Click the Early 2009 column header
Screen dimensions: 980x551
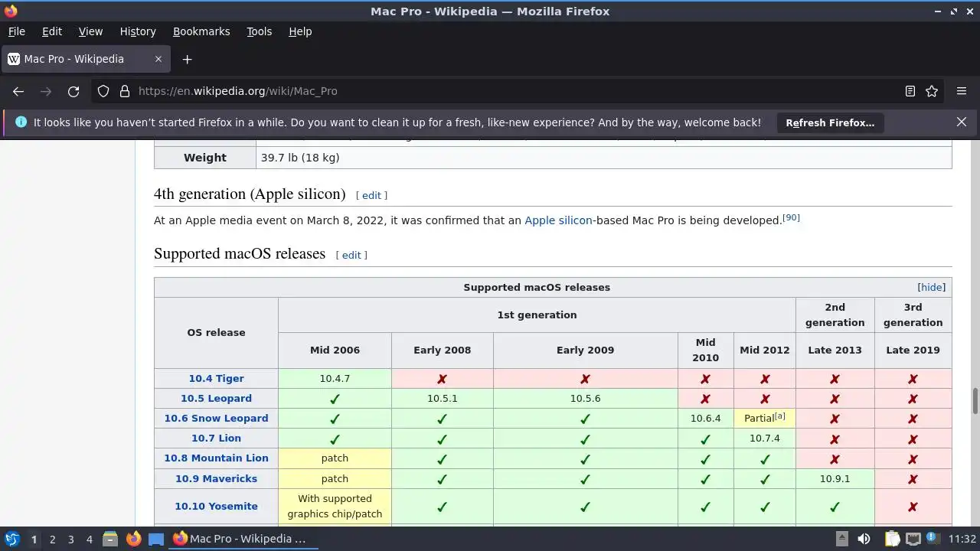pos(586,350)
